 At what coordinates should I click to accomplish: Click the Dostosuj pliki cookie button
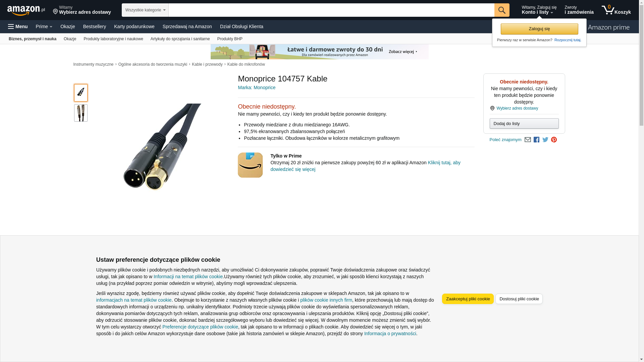coord(519,299)
